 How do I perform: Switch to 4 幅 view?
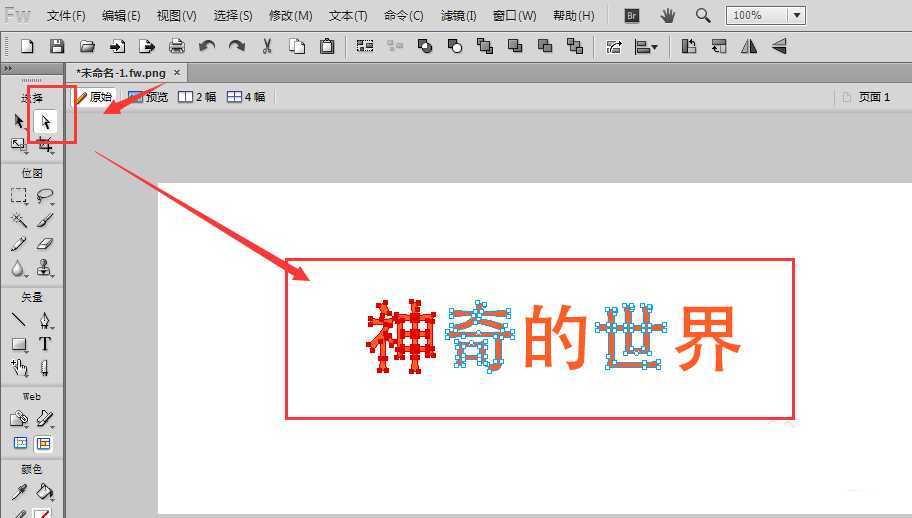pyautogui.click(x=245, y=97)
